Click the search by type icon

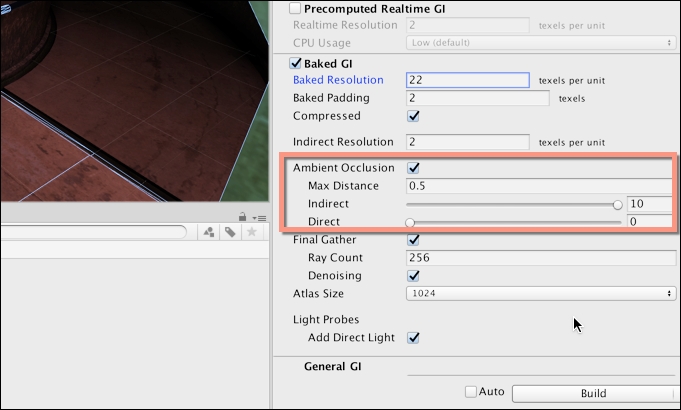(209, 232)
